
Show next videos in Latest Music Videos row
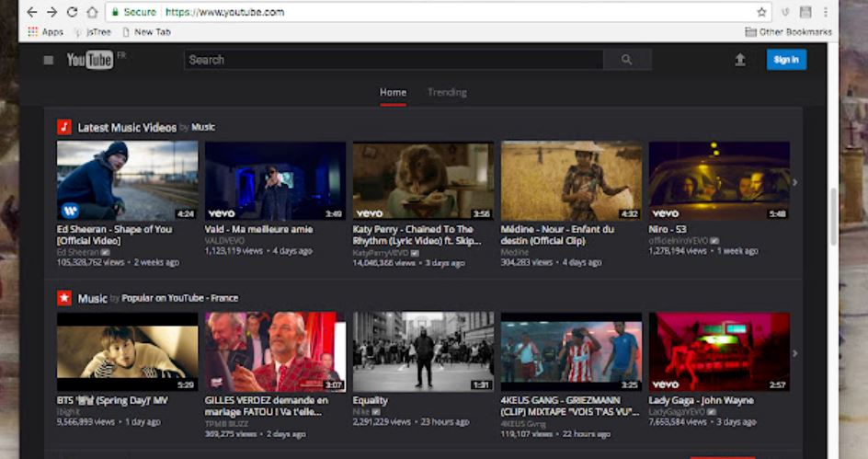[x=795, y=182]
